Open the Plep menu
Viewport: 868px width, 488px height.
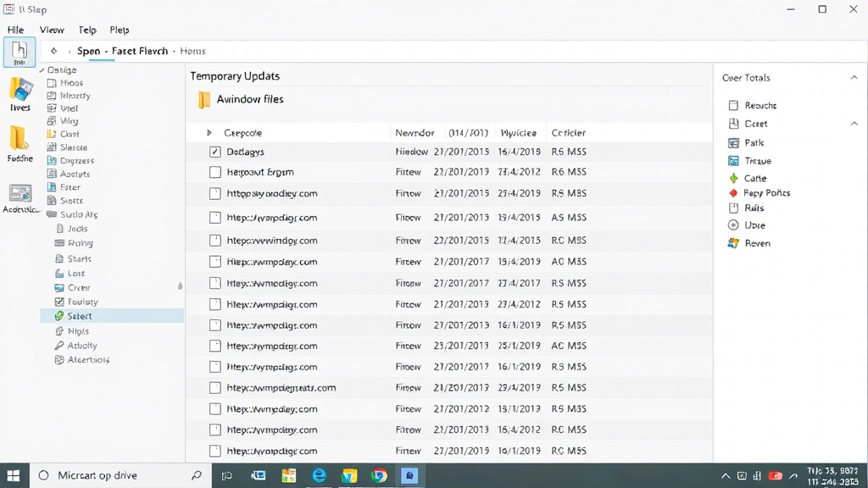(119, 30)
